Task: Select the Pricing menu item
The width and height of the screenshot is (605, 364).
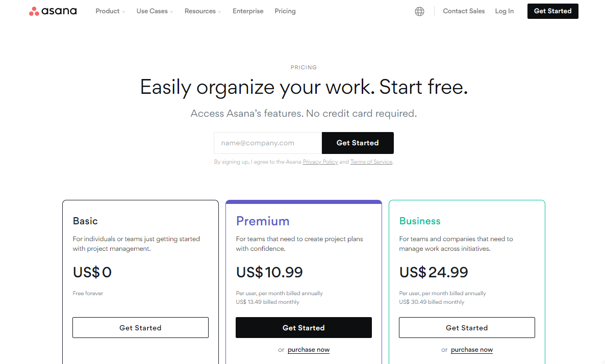Action: coord(285,11)
